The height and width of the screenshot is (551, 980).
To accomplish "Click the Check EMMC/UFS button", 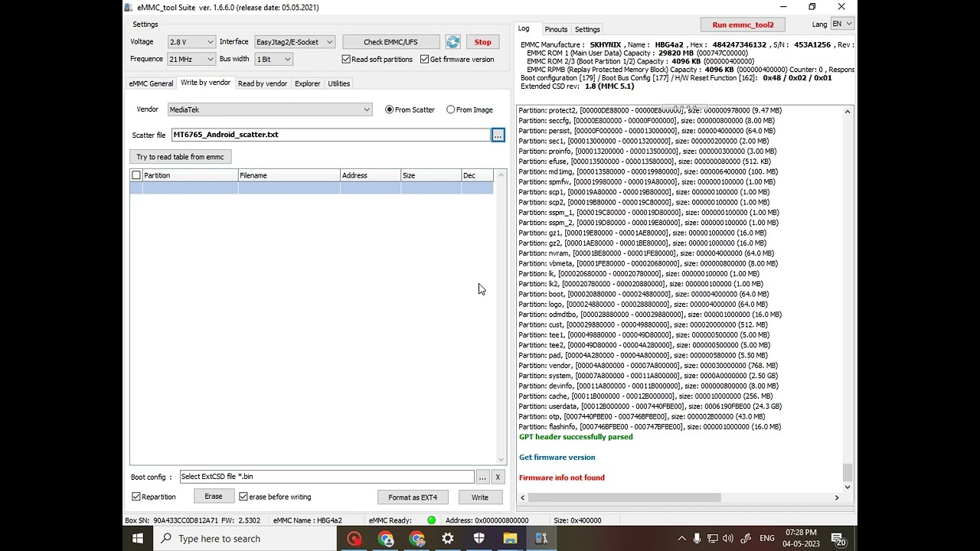I will (x=391, y=42).
